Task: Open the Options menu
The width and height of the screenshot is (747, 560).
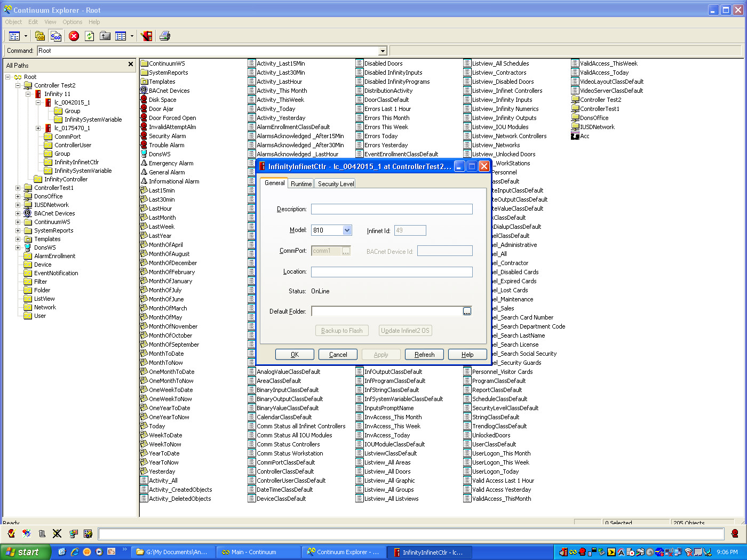Action: coord(73,22)
